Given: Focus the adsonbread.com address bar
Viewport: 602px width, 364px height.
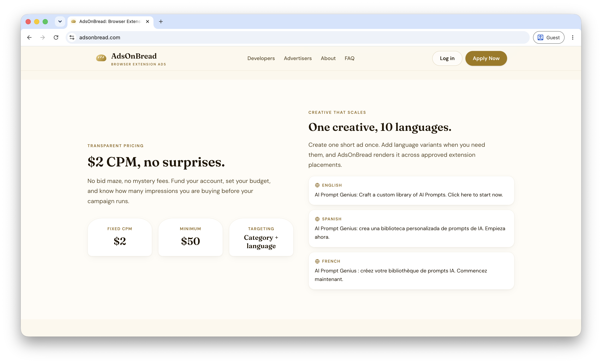Looking at the screenshot, I should coord(297,37).
